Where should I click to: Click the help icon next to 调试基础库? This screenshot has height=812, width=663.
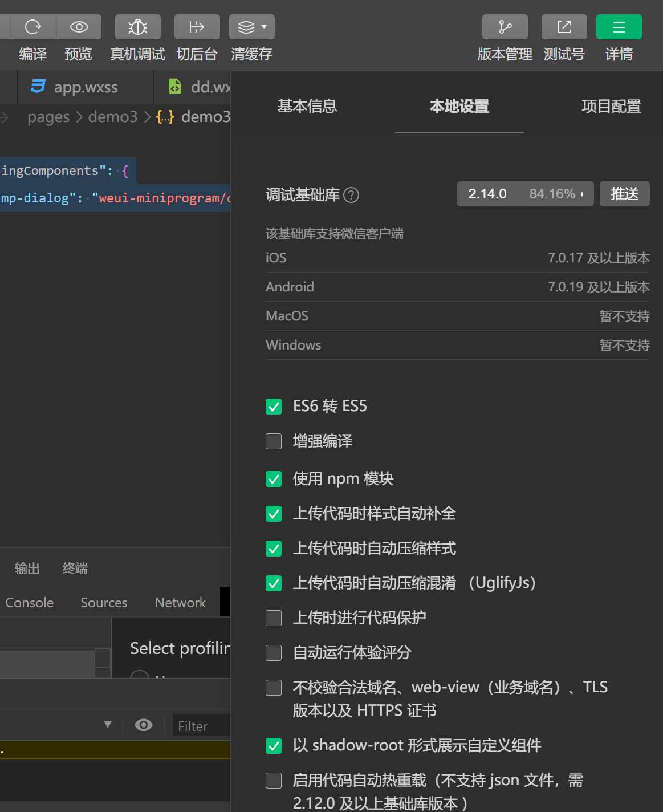point(352,195)
